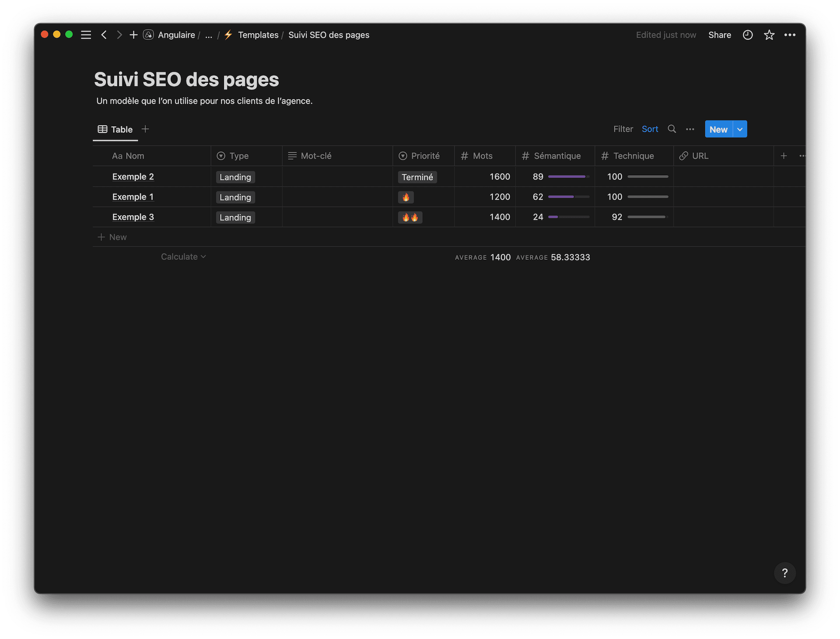Viewport: 840px width, 639px height.
Task: Open Priorité column header menu
Action: pyautogui.click(x=423, y=156)
